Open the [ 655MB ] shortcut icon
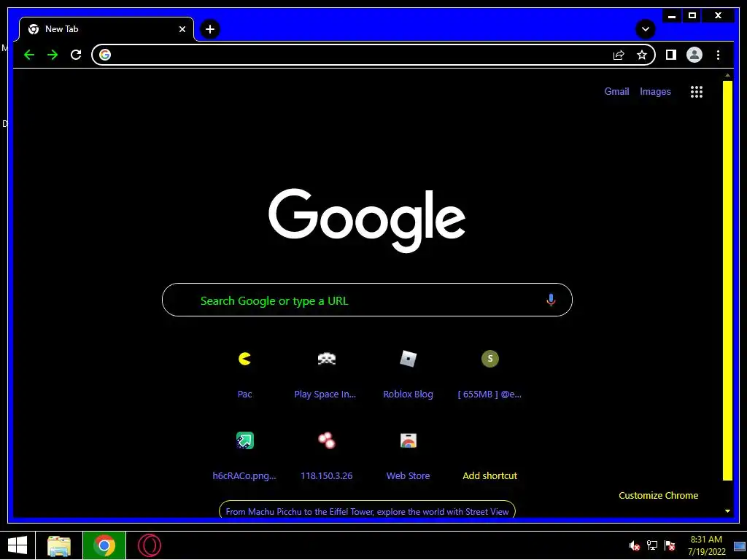This screenshot has width=747, height=560. click(x=489, y=359)
